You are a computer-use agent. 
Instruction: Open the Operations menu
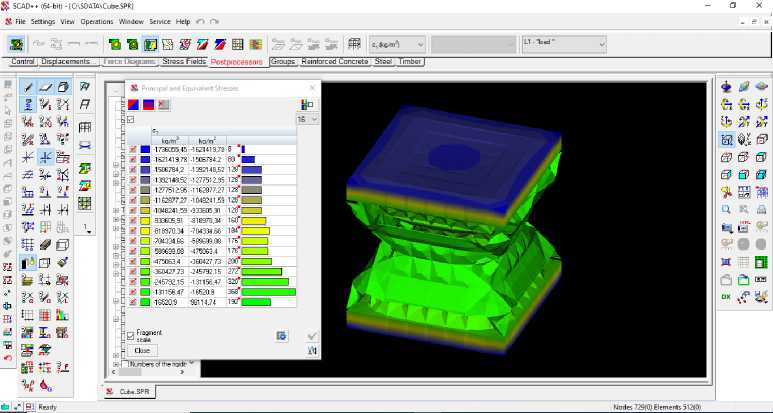97,22
